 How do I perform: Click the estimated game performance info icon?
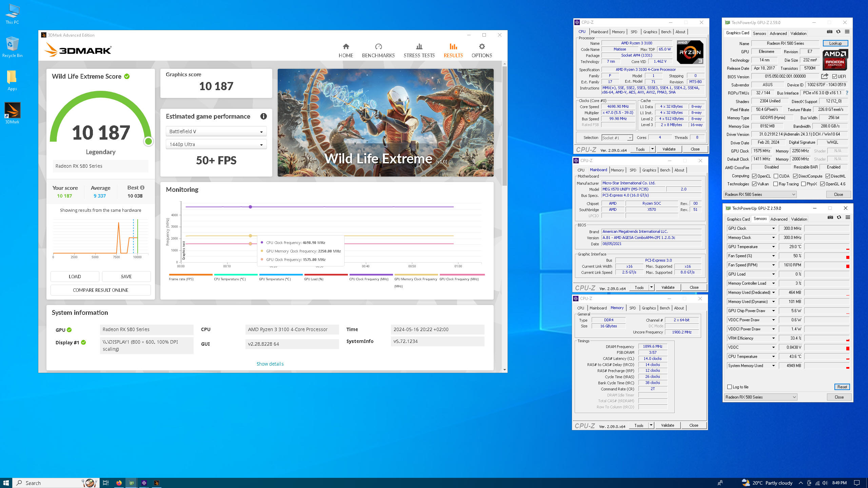coord(263,116)
